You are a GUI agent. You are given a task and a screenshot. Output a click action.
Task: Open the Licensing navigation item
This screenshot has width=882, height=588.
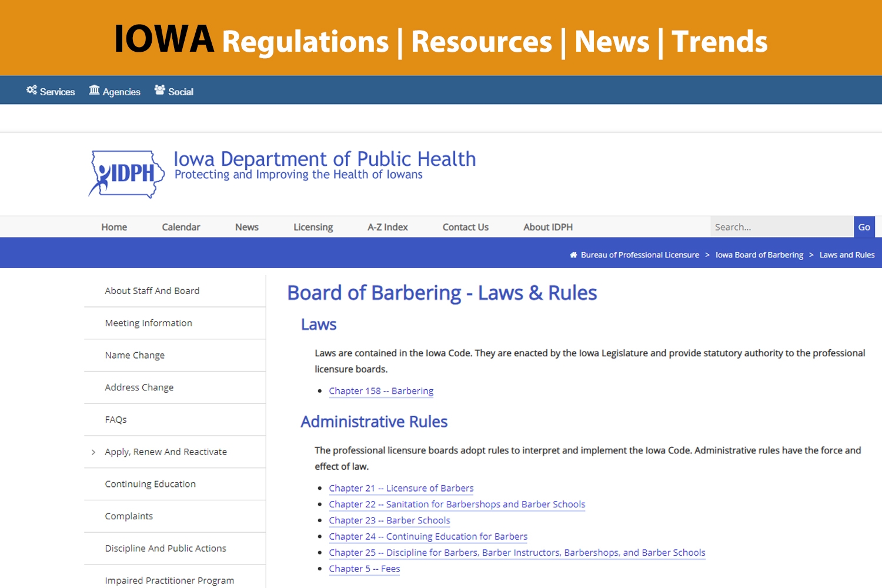[x=313, y=227]
